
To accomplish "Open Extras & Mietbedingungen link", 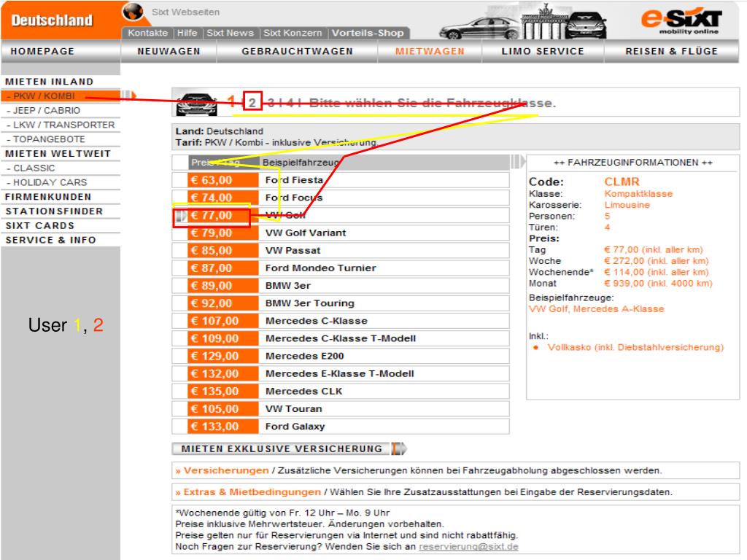I will point(252,492).
